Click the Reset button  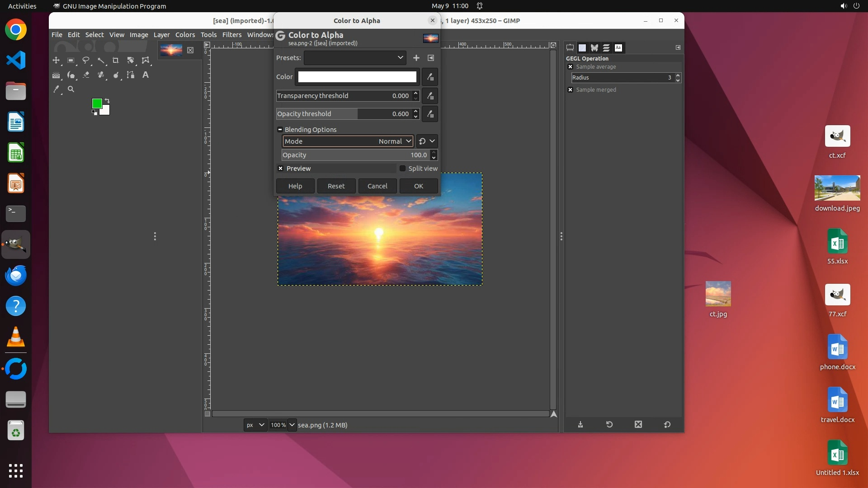tap(336, 186)
